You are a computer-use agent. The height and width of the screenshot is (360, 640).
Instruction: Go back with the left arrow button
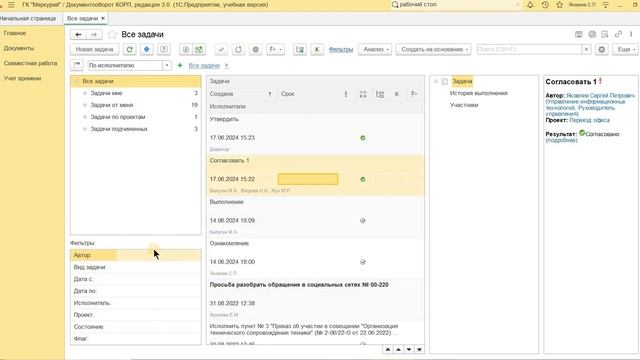pyautogui.click(x=78, y=35)
